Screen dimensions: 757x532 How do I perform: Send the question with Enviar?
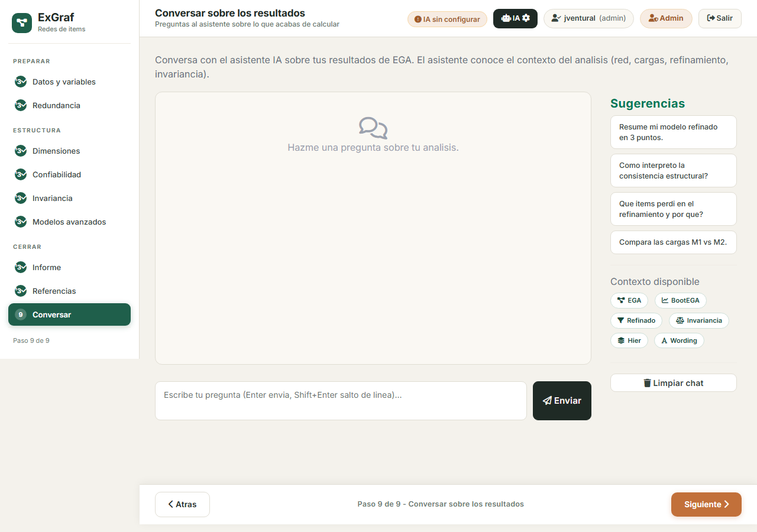coord(562,401)
